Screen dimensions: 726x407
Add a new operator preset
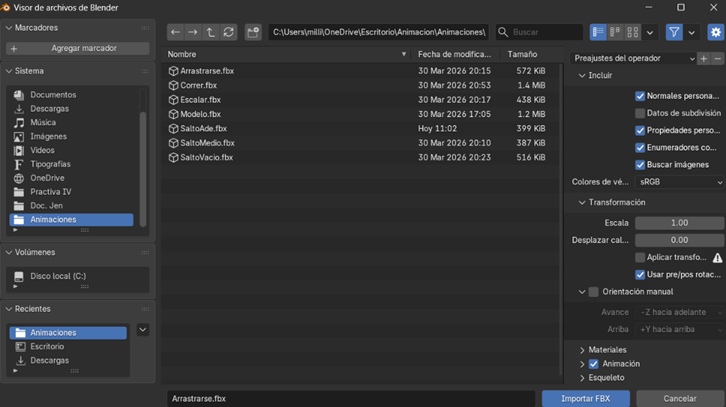[x=704, y=58]
